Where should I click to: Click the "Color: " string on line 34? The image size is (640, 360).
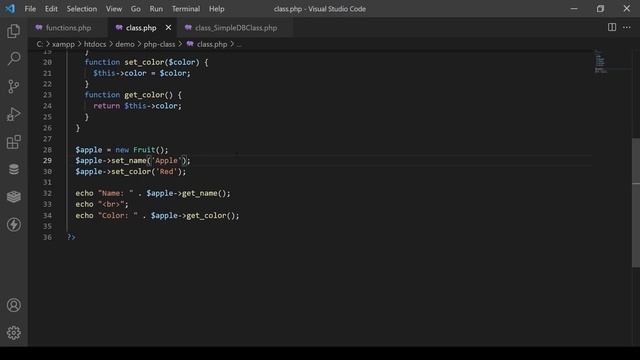[118, 215]
